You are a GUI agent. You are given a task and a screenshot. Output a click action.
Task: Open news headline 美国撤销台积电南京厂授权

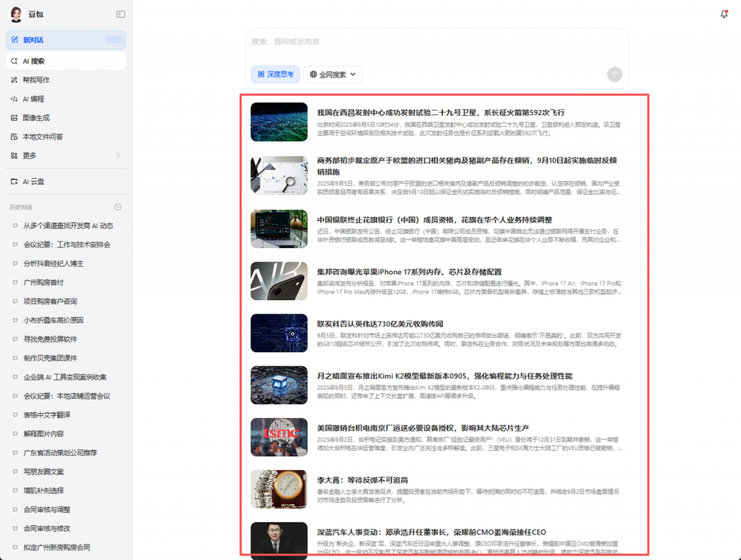tap(423, 428)
